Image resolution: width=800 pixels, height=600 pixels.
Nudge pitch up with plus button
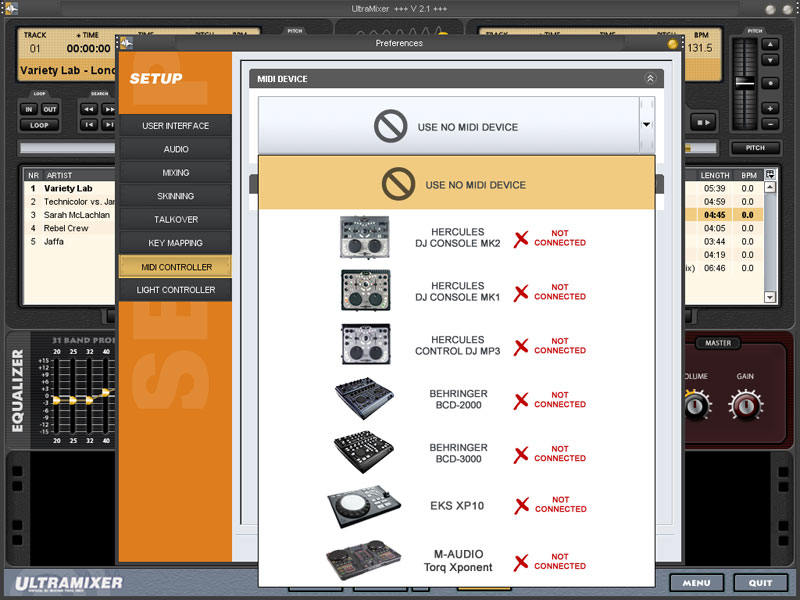pyautogui.click(x=770, y=108)
